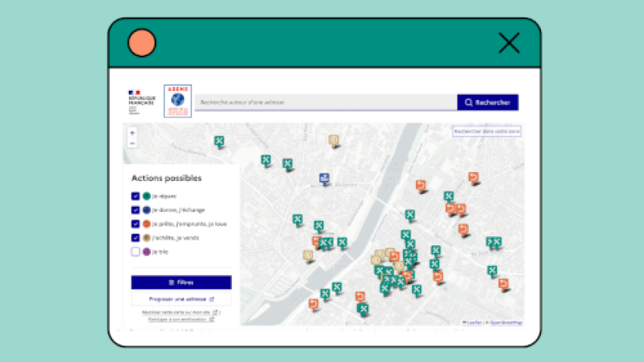Select the only blue donation marker on map

tap(324, 179)
